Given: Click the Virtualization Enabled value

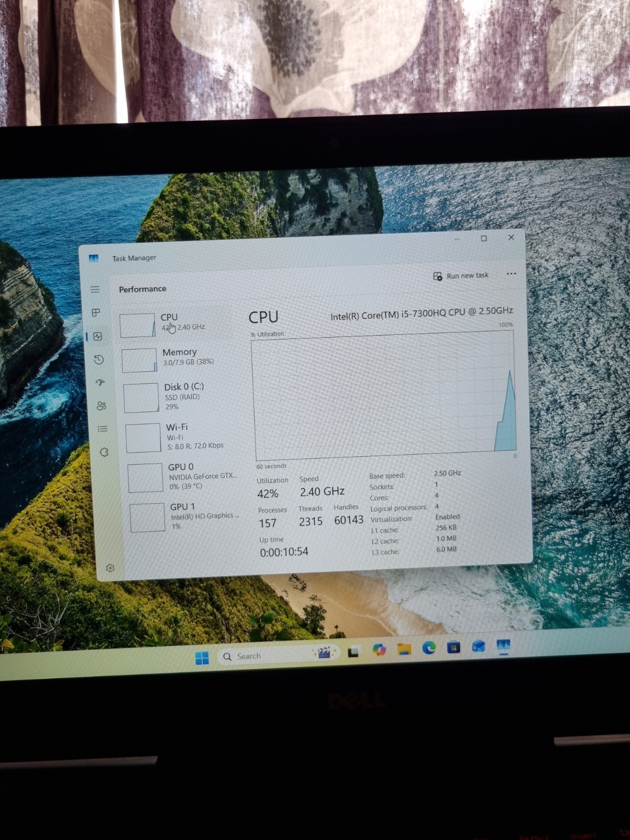Looking at the screenshot, I should [x=447, y=517].
